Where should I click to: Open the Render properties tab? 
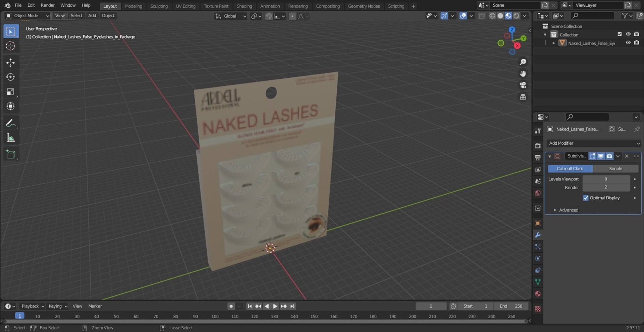click(538, 146)
